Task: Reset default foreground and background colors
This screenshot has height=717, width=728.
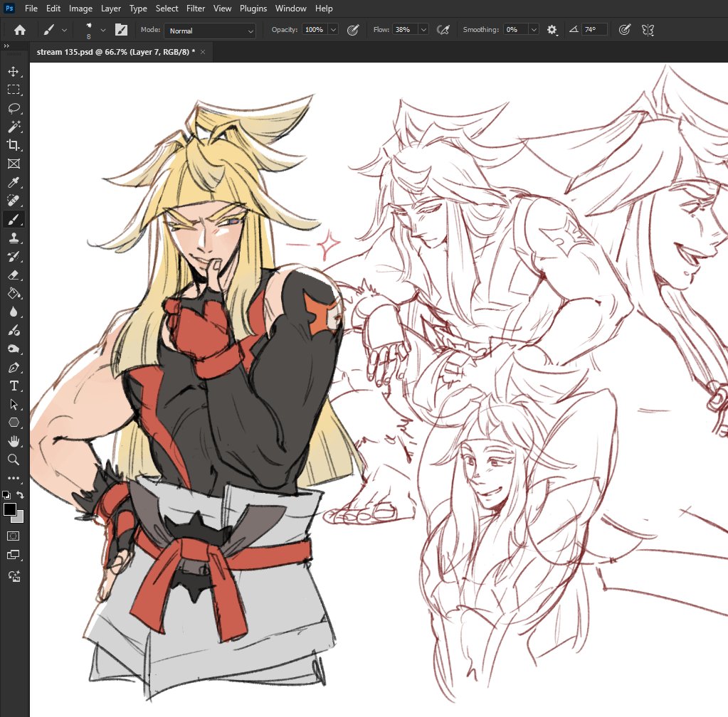Action: pyautogui.click(x=6, y=494)
